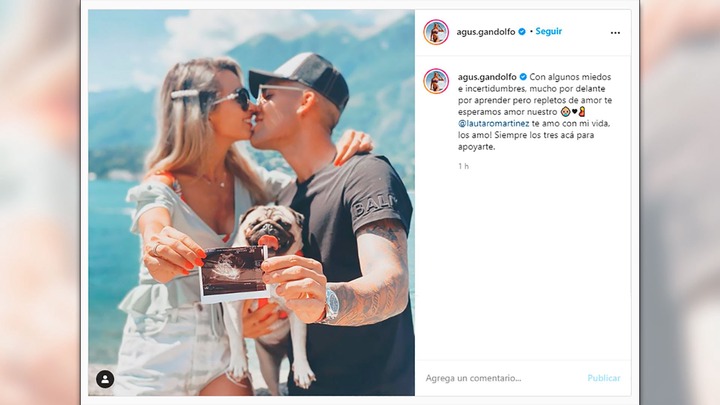Click the caption text paragraph
The image size is (720, 405).
pos(535,112)
